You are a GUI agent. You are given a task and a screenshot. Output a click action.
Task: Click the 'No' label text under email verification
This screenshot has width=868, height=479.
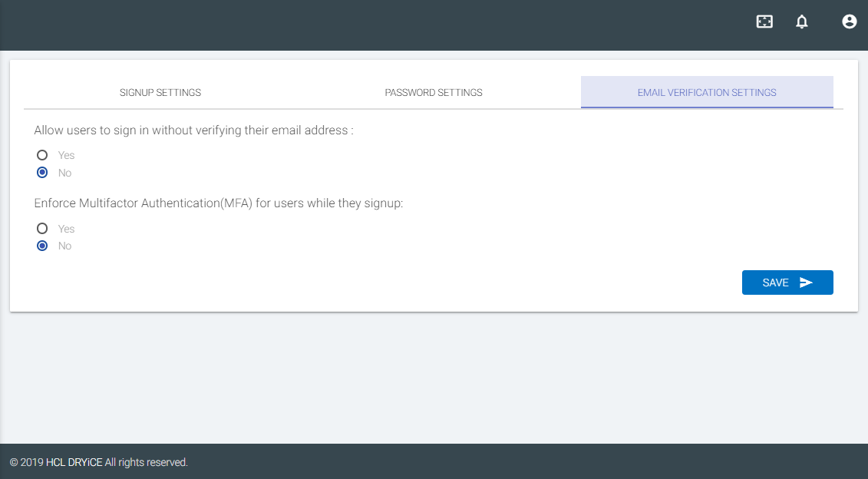[64, 173]
